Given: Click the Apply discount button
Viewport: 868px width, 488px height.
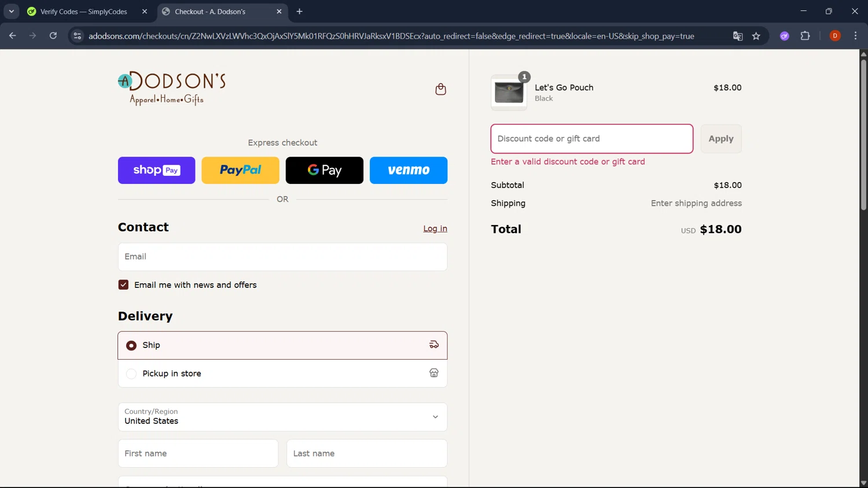Looking at the screenshot, I should [x=721, y=139].
